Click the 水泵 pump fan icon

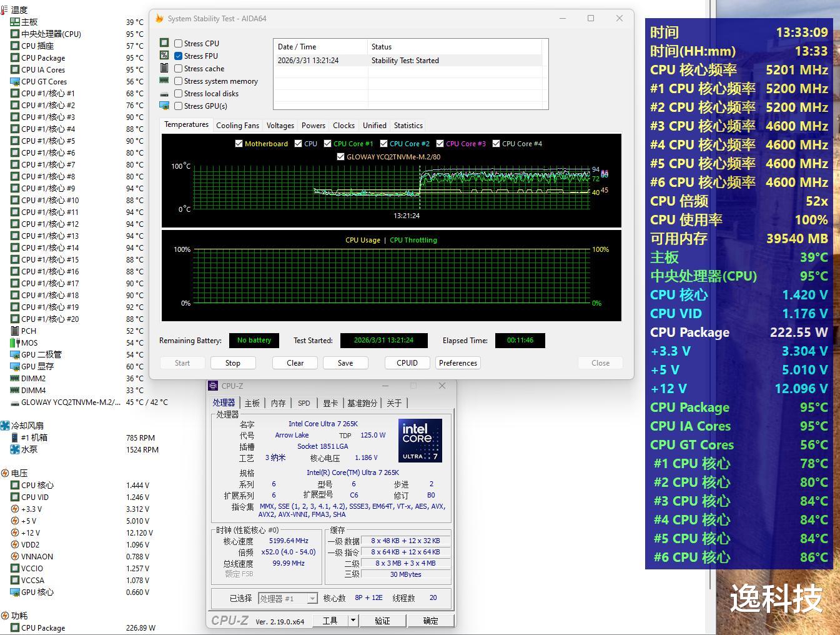click(15, 449)
